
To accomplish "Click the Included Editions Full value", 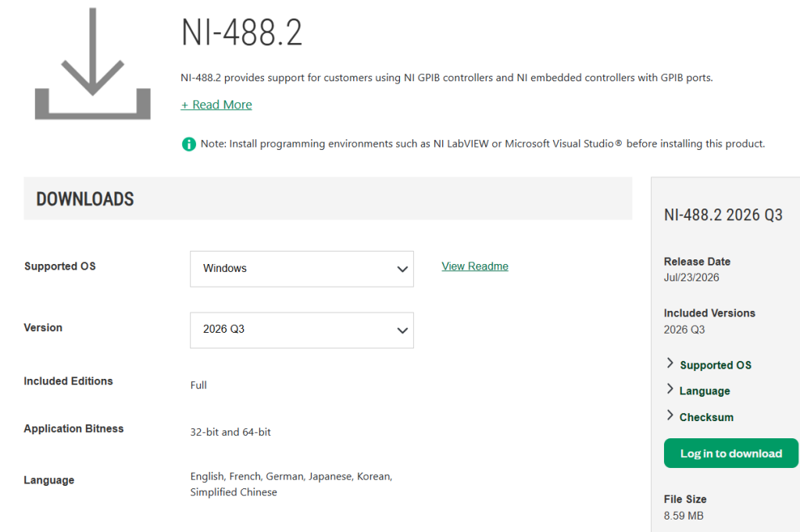I will pos(198,385).
